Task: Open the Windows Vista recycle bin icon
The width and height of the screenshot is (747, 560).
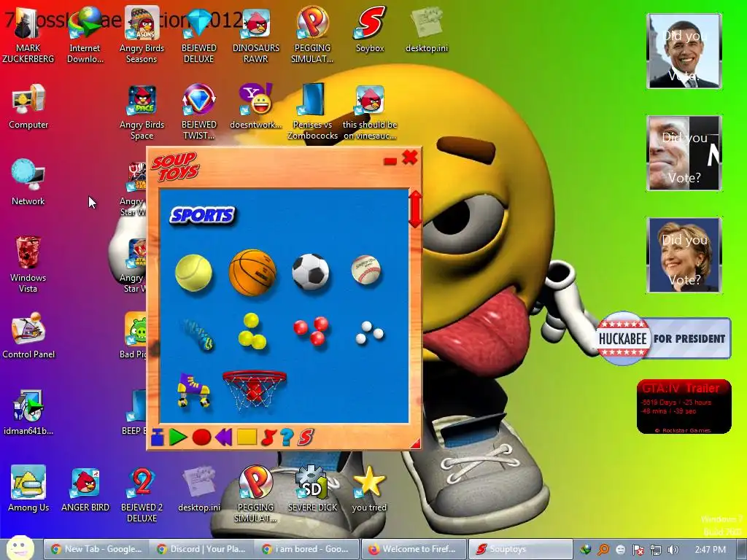Action: 28,265
